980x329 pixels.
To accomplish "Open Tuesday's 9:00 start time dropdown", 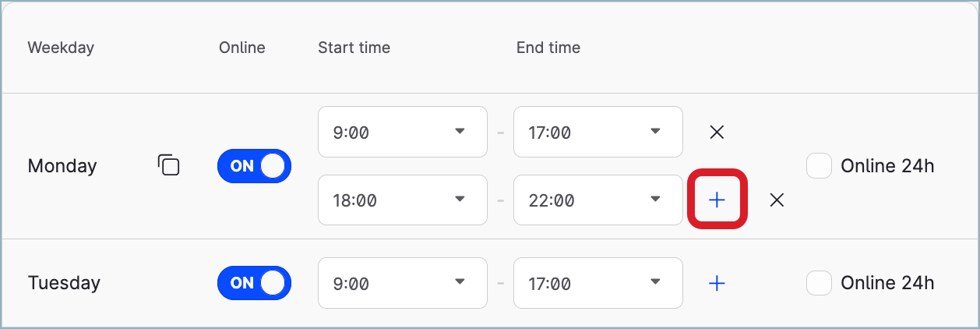I will tap(402, 282).
